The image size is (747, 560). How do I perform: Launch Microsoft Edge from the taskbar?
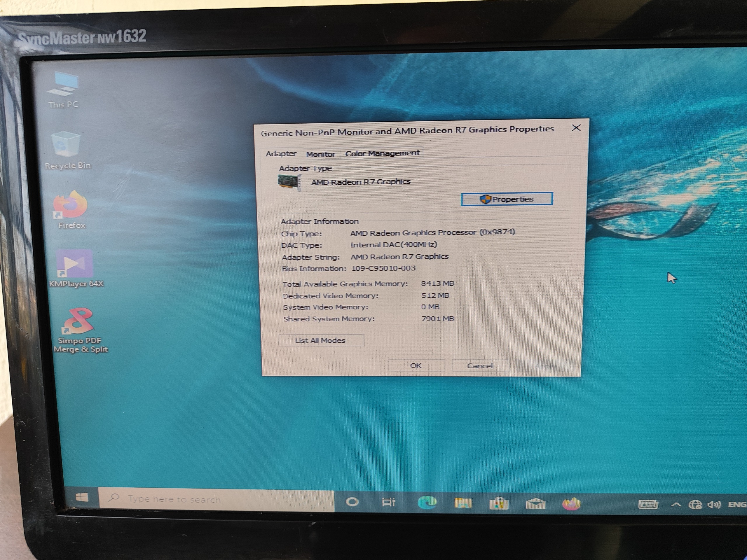(x=427, y=503)
